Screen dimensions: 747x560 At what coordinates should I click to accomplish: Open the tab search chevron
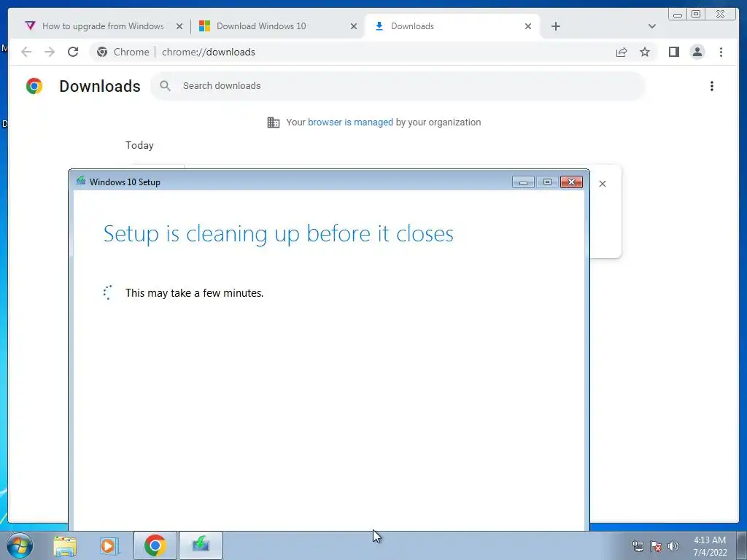pyautogui.click(x=651, y=26)
